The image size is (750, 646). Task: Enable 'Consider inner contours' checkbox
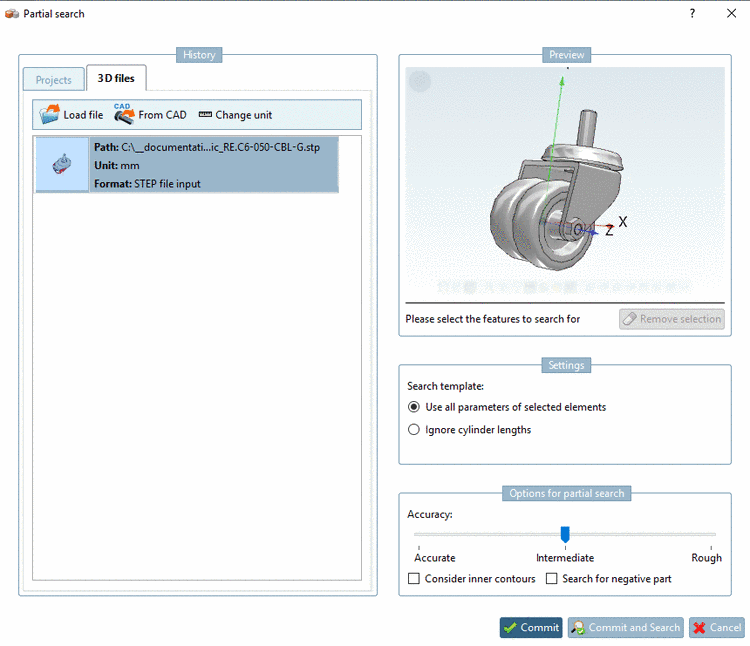point(415,579)
